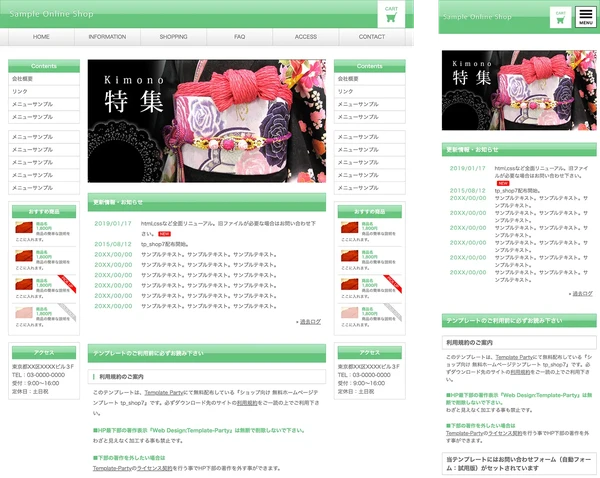Click the アクセス header in left sidebar
Screen dimensions: 600x478
click(x=44, y=352)
